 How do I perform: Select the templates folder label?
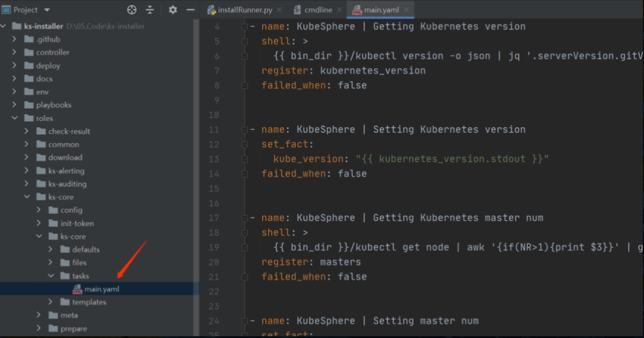(x=89, y=302)
